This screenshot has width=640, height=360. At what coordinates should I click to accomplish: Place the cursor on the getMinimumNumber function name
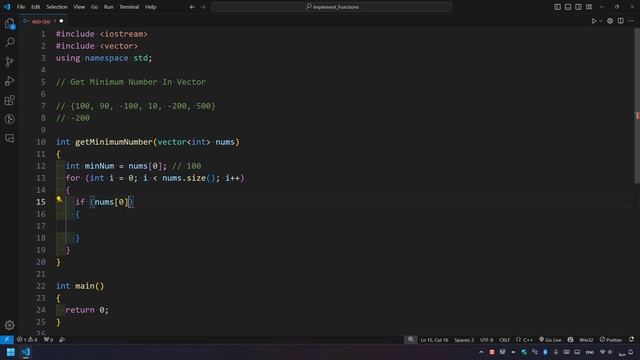(113, 142)
